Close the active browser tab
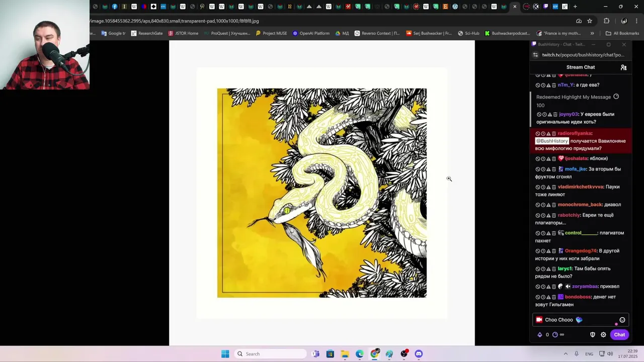The image size is (644, 362). click(515, 7)
